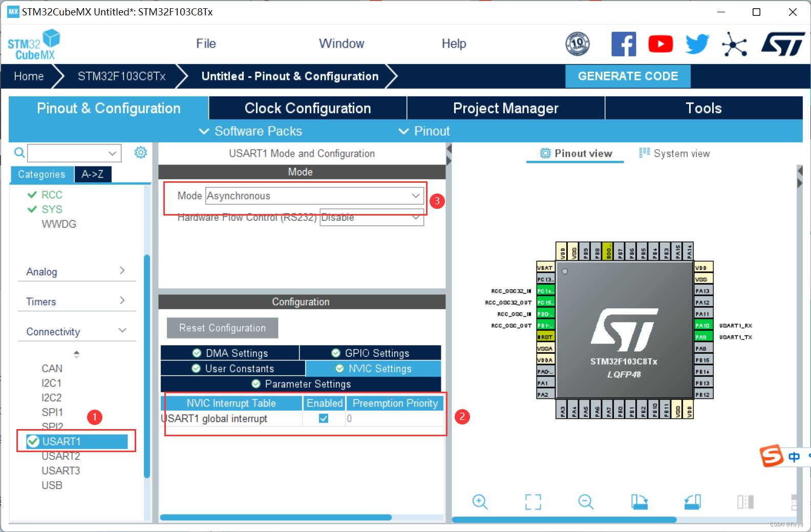Open the categories settings gear icon
811x532 pixels.
pos(141,153)
